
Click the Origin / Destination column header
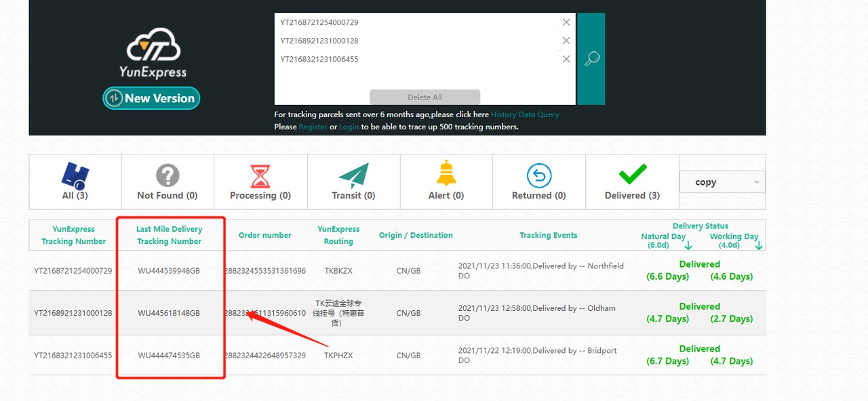point(416,235)
